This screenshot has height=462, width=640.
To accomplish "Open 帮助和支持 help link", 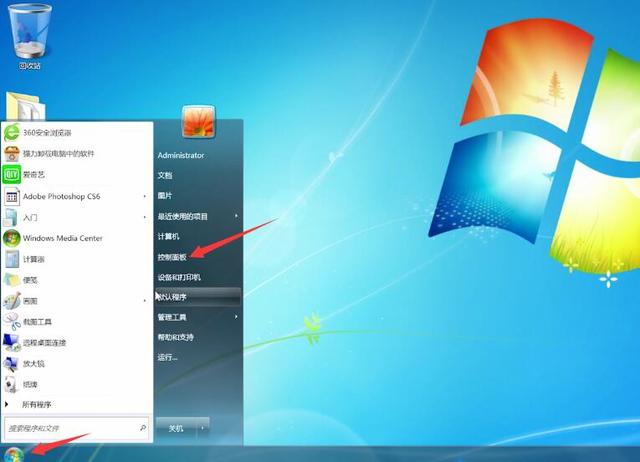I will [177, 337].
